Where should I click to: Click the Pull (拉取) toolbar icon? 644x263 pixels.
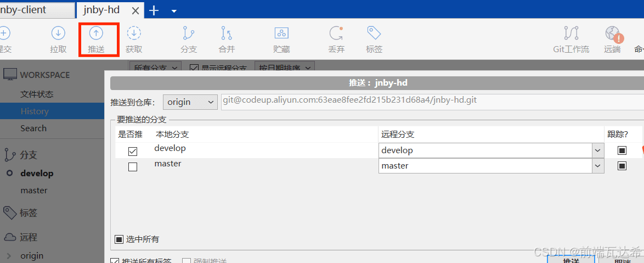point(58,33)
